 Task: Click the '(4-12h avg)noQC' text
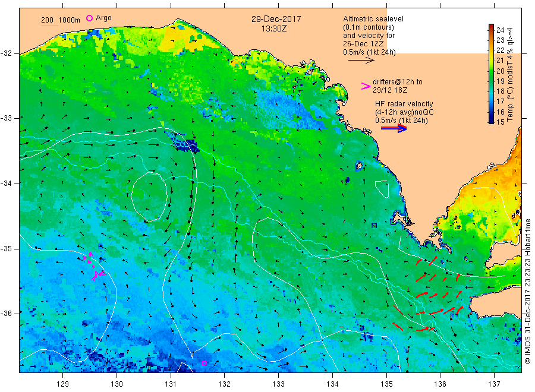[x=404, y=112]
